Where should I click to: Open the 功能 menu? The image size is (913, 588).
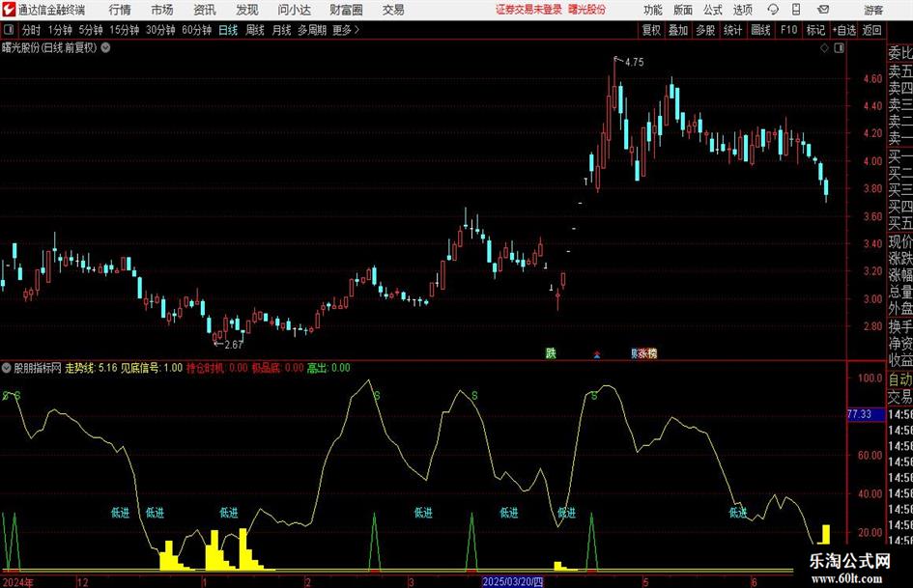point(653,10)
